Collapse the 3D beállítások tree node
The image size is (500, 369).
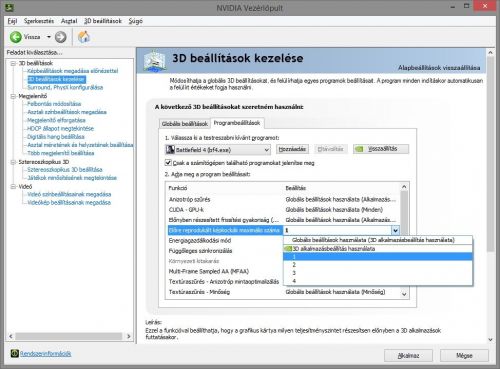point(13,63)
